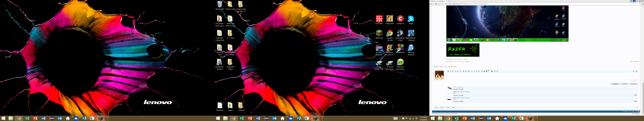Click the remove formatting icon in editor

(x=634, y=71)
